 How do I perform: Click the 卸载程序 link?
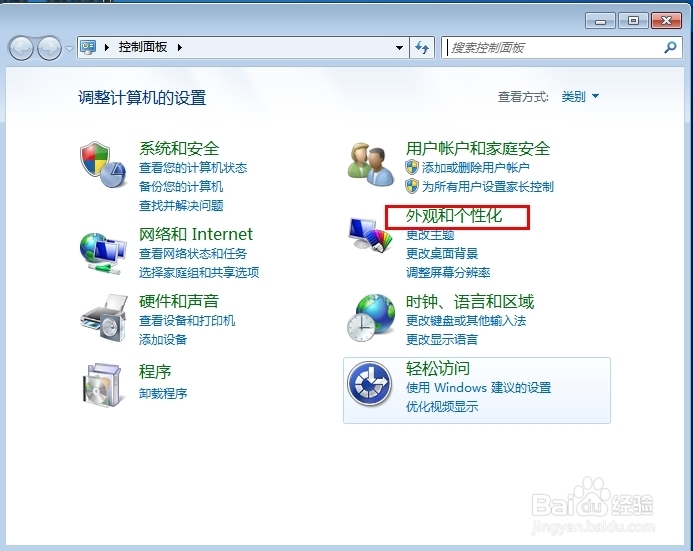(x=163, y=393)
